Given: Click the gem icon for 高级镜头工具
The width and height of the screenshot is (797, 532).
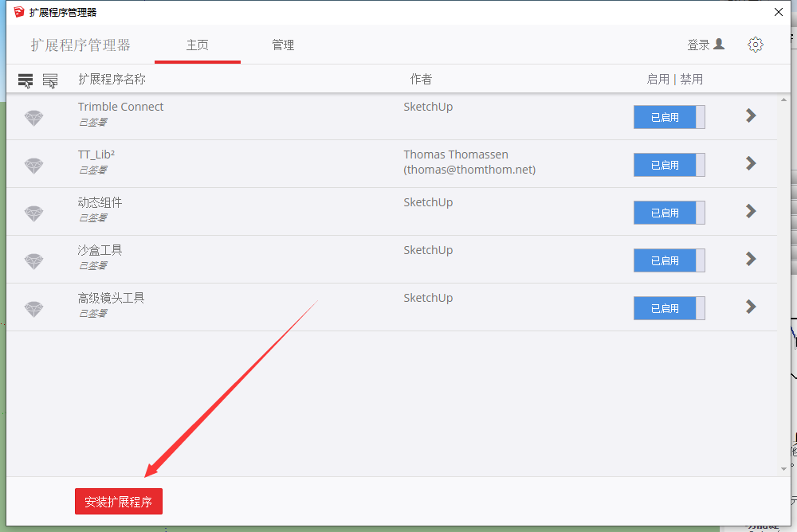Looking at the screenshot, I should [x=34, y=309].
